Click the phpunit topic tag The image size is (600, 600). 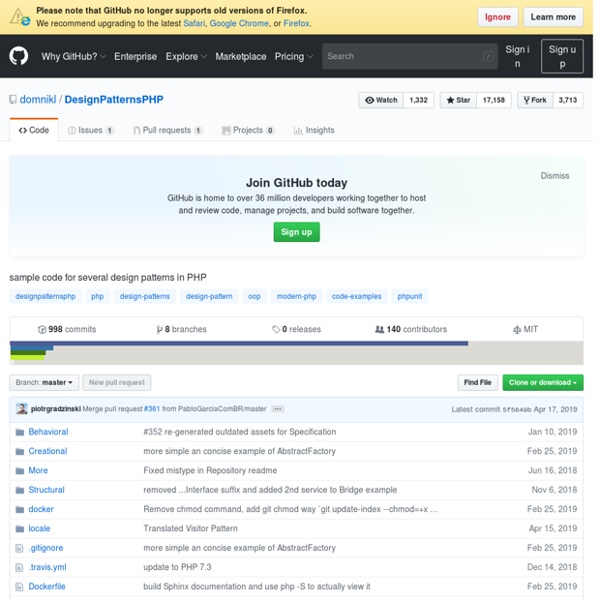pyautogui.click(x=409, y=297)
